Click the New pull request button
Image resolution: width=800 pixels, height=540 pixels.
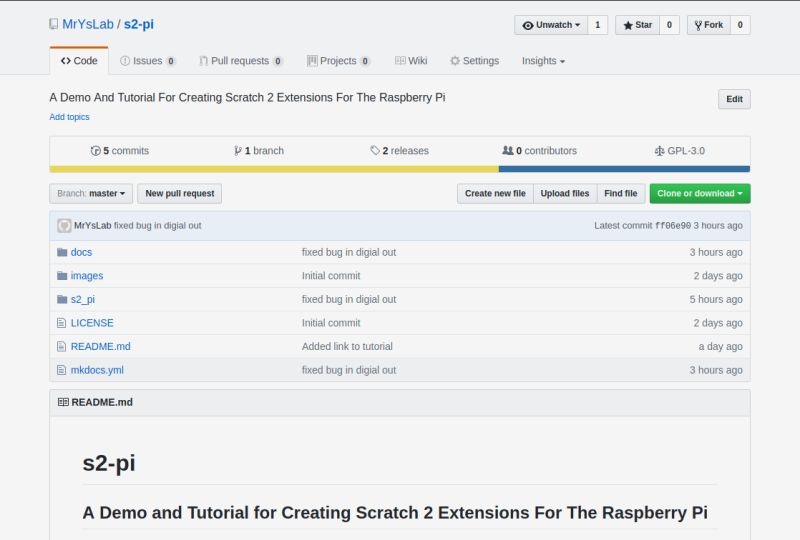pos(180,193)
